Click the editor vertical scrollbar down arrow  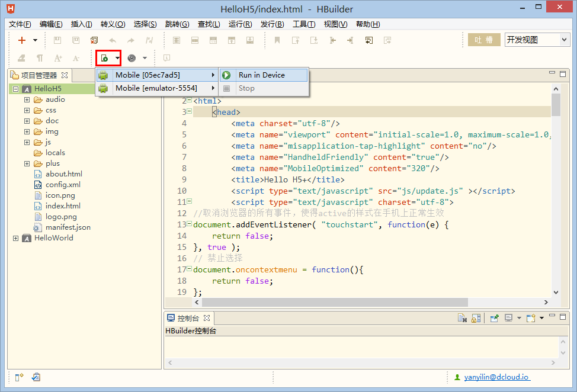pos(556,293)
